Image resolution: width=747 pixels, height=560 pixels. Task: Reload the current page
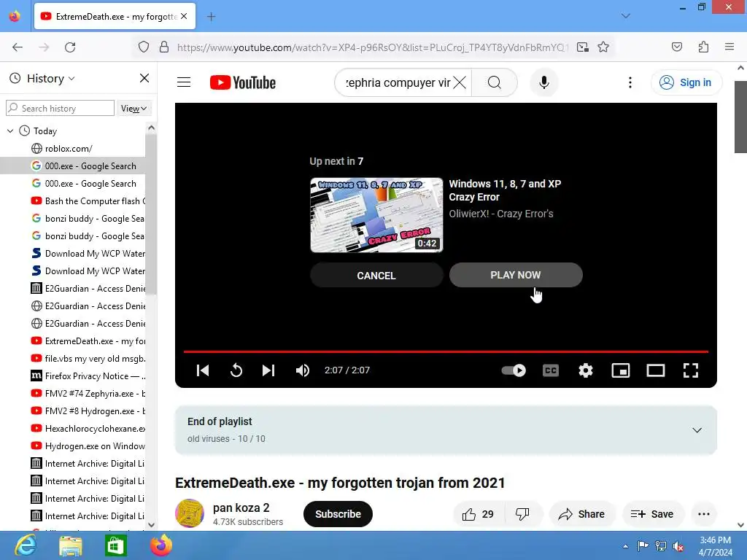pos(70,47)
